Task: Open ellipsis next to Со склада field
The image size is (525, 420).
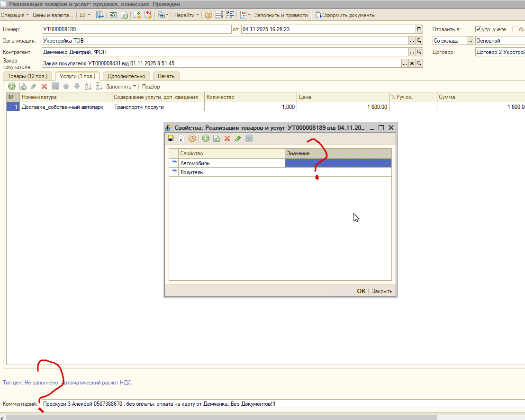Action: click(x=471, y=41)
